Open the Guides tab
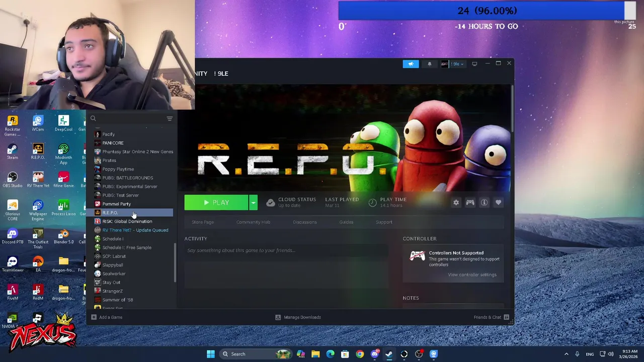This screenshot has width=644, height=362. click(x=346, y=222)
